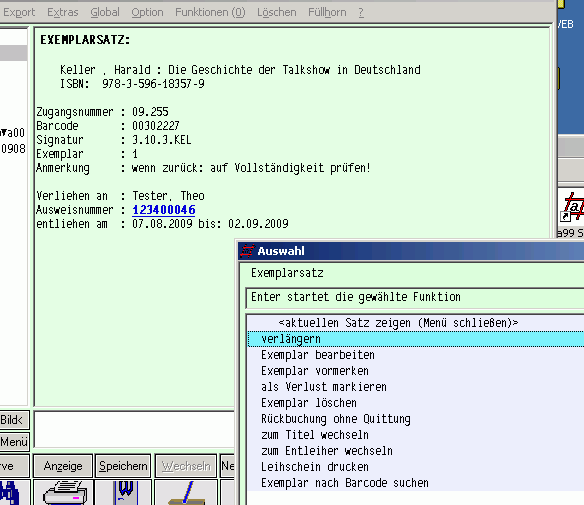
Task: Select 'verlängern' in the Auswahl list
Action: tap(415, 339)
